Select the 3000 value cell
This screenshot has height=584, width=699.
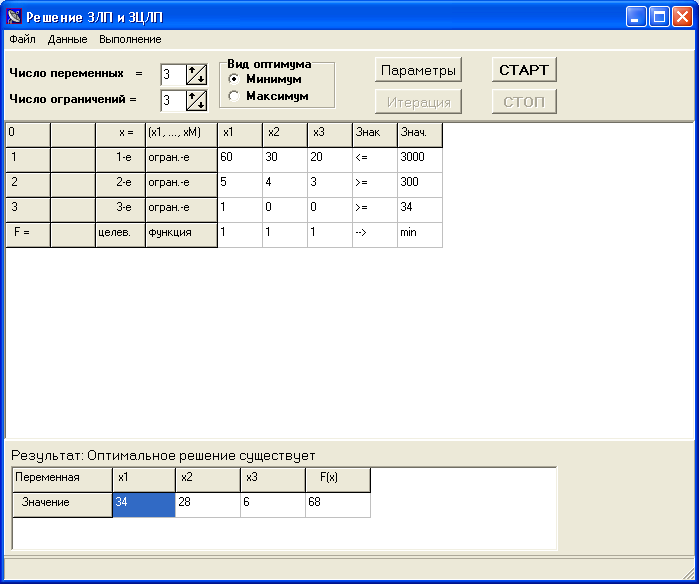coord(420,160)
